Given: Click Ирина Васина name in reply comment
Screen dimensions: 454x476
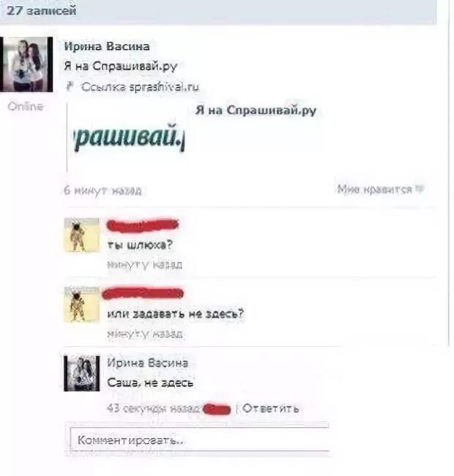Looking at the screenshot, I should (147, 363).
